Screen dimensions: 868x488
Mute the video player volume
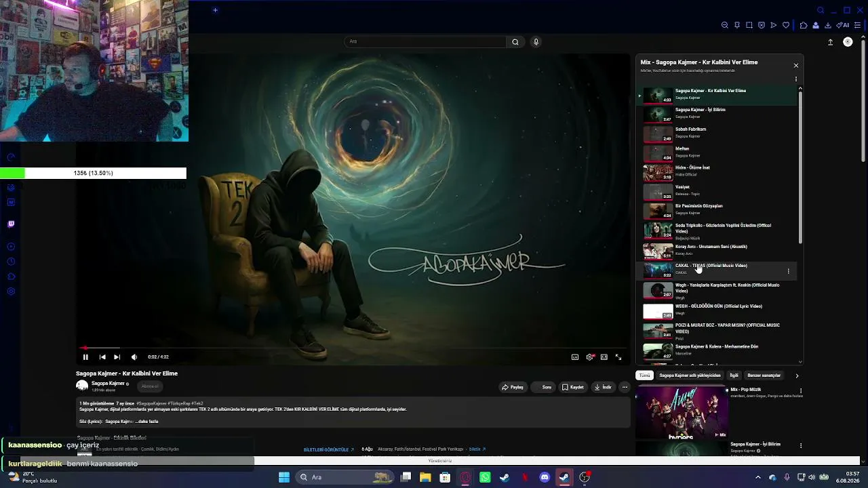[134, 357]
